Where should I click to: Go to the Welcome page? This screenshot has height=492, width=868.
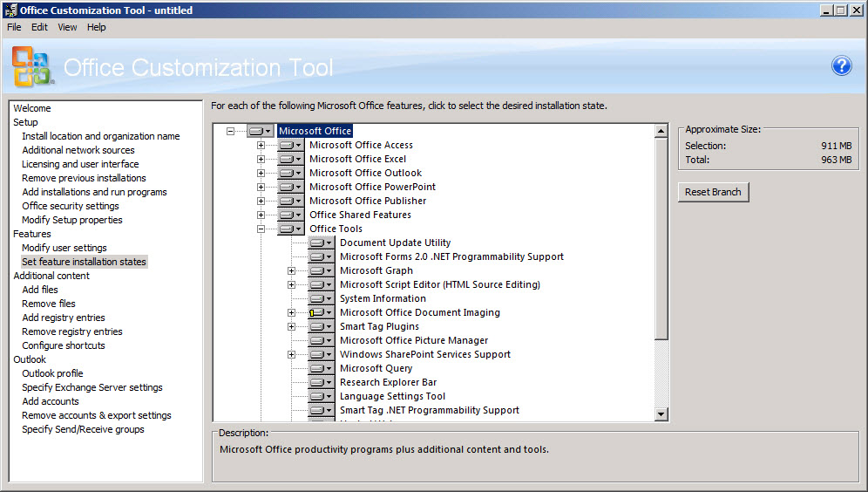[x=32, y=108]
